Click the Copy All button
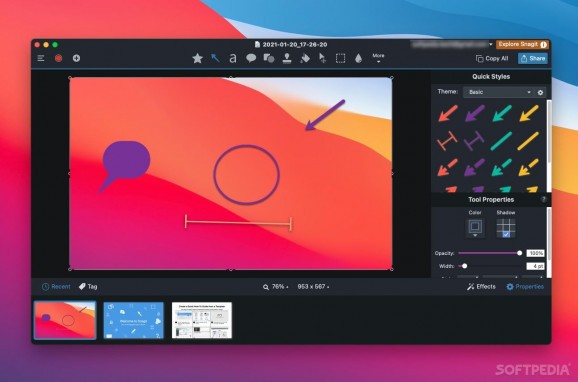Screen dimensions: 578x382 point(492,58)
